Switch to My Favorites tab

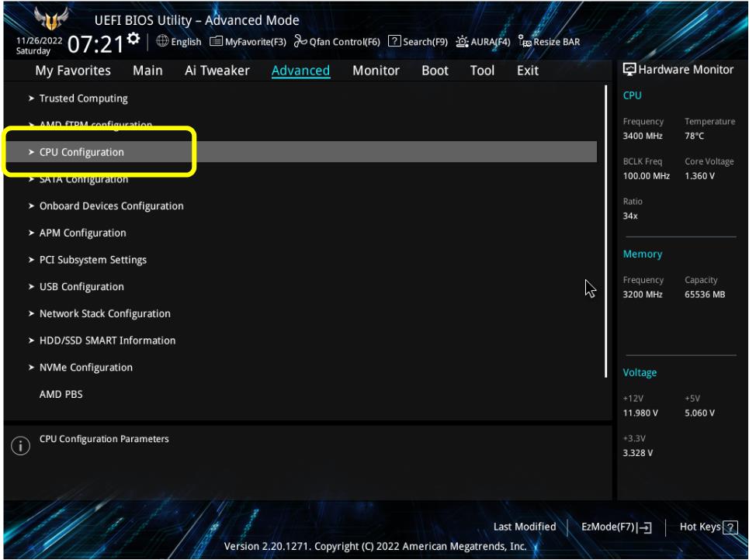(x=73, y=71)
